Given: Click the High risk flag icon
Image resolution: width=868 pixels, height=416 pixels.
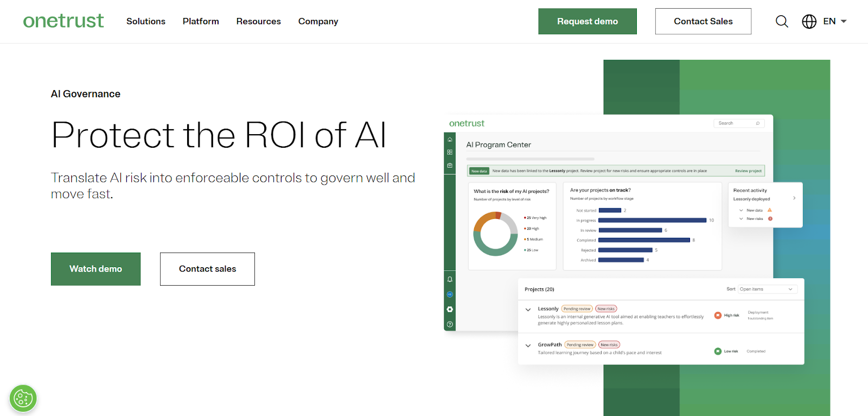Looking at the screenshot, I should click(x=718, y=315).
